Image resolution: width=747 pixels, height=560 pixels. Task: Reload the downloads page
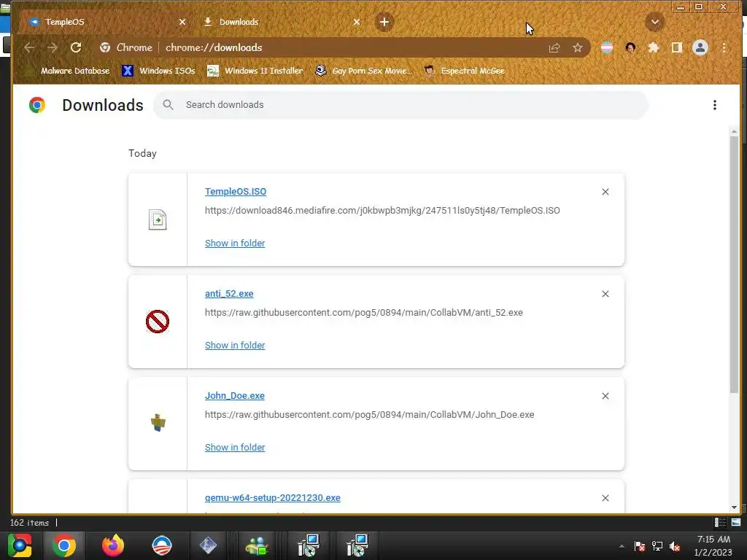coord(76,47)
